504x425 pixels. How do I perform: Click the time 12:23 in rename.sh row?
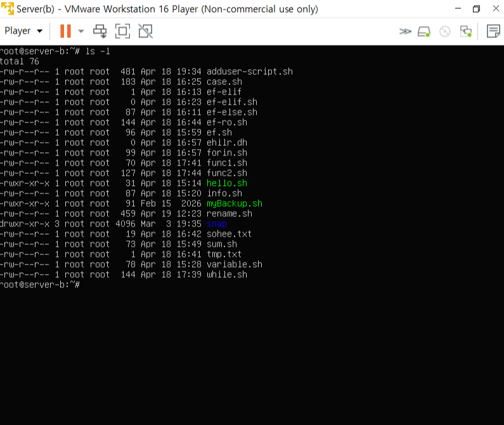click(189, 214)
